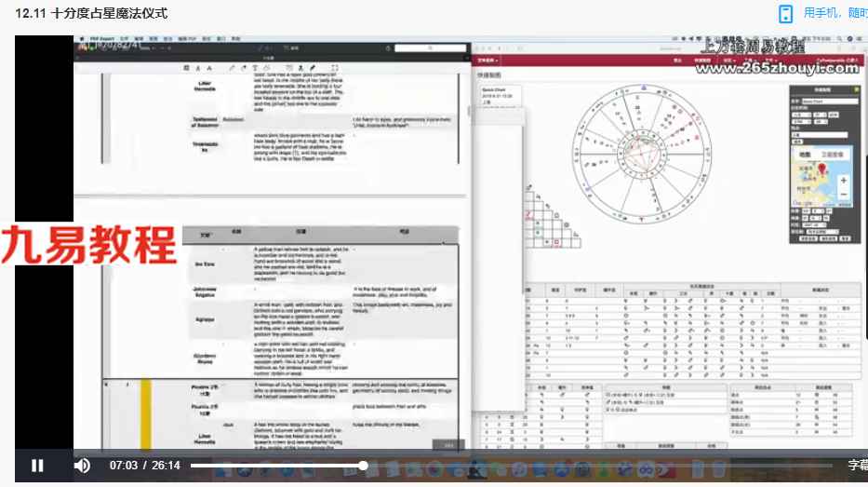Pause the video playback

(x=37, y=466)
